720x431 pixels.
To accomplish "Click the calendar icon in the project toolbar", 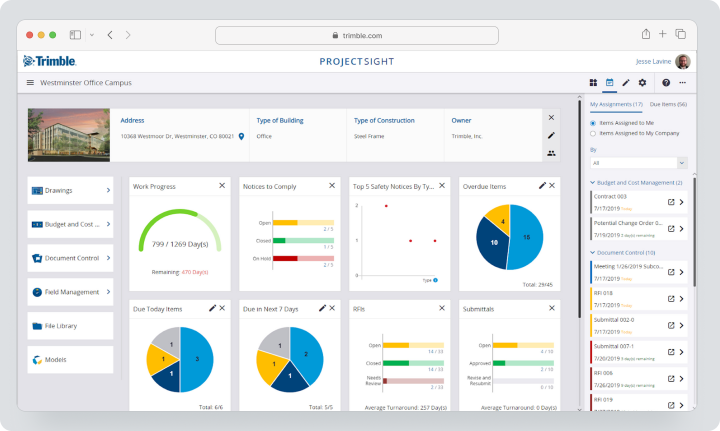I will click(x=609, y=83).
